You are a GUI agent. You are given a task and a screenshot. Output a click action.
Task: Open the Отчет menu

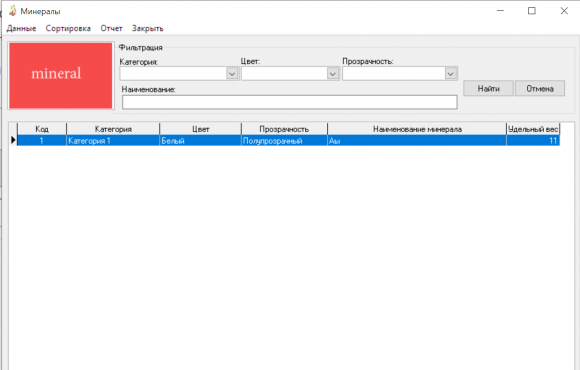tap(111, 28)
